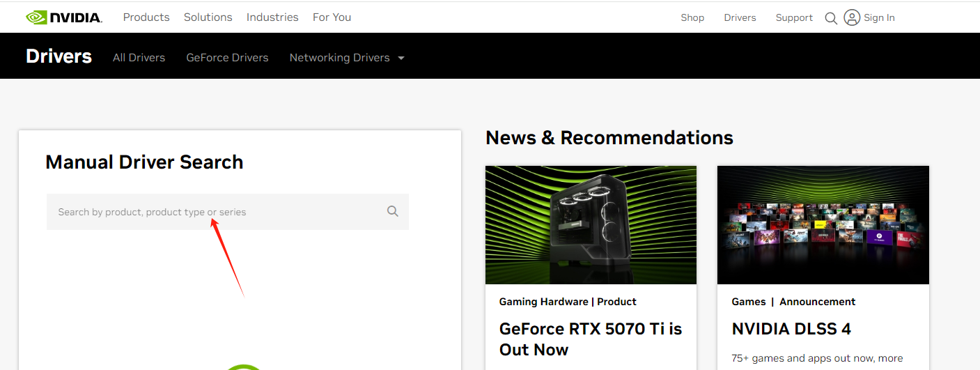Screen dimensions: 980x370
Task: Open the Drivers link in top bar
Action: click(740, 17)
